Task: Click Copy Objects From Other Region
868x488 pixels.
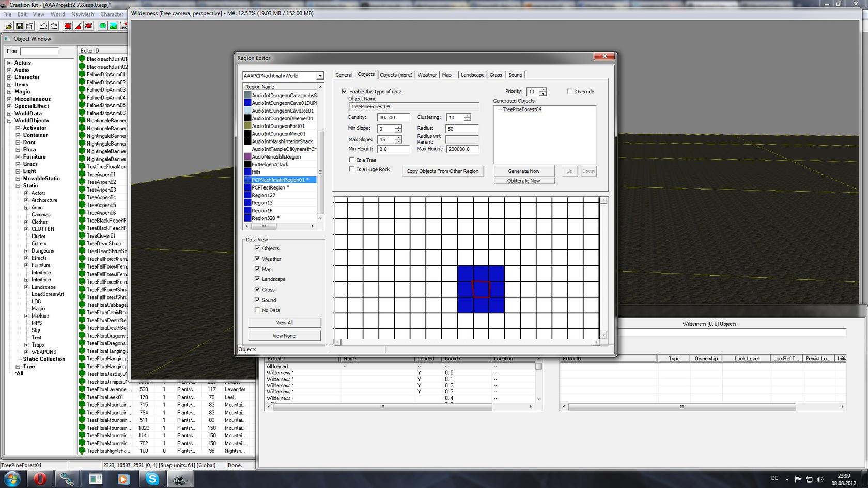Action: (442, 171)
